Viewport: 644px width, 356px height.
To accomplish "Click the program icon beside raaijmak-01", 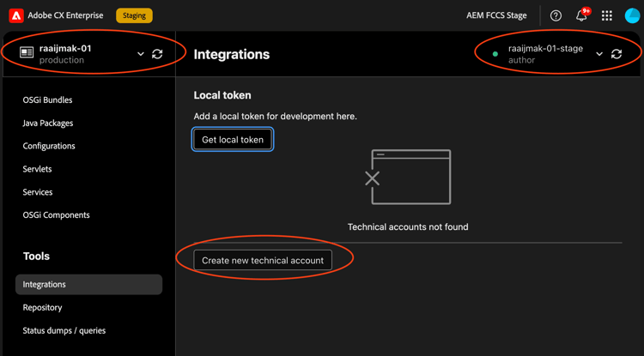I will coord(27,52).
